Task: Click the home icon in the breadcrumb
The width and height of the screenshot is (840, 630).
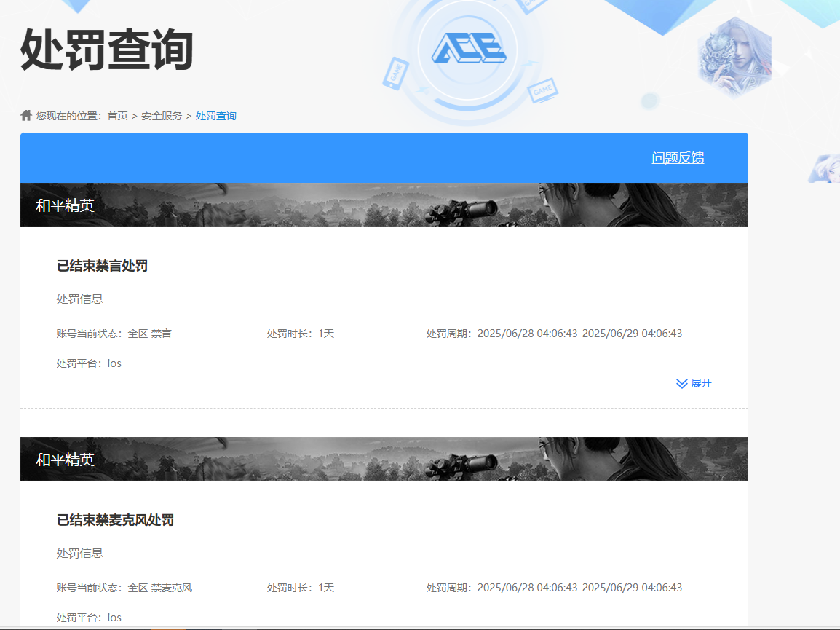Action: 26,116
